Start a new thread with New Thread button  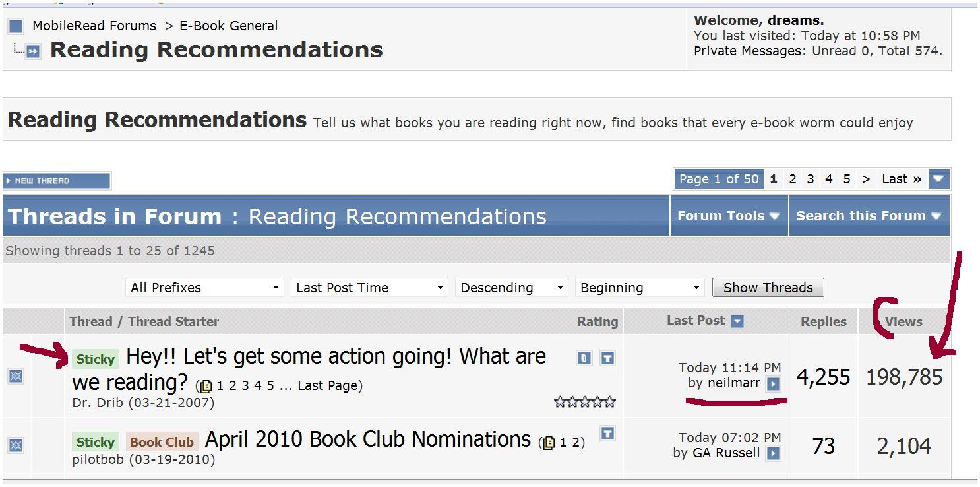tap(57, 181)
